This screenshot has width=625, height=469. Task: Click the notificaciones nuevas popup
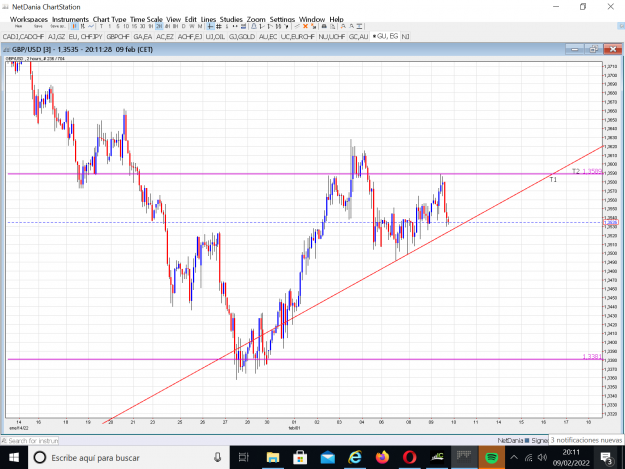coord(586,440)
